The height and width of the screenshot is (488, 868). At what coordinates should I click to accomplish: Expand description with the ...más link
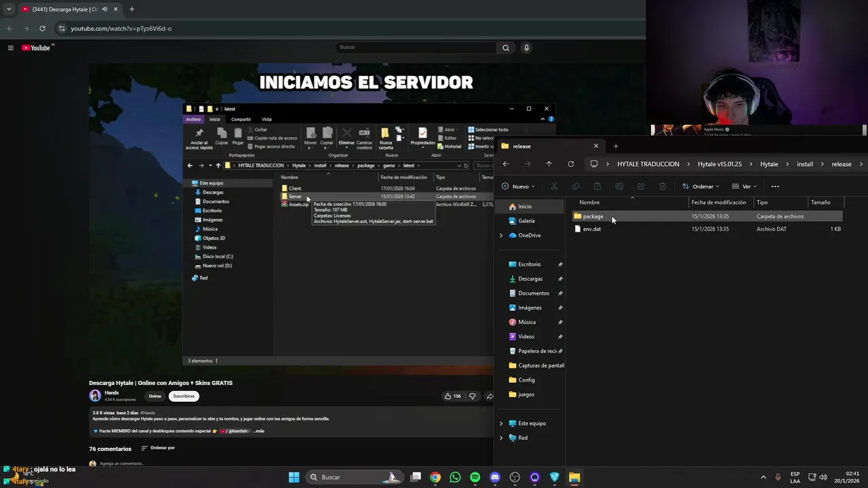258,431
